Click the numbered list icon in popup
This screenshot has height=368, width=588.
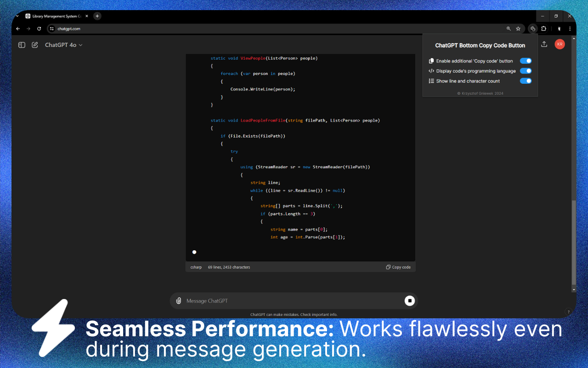[431, 81]
